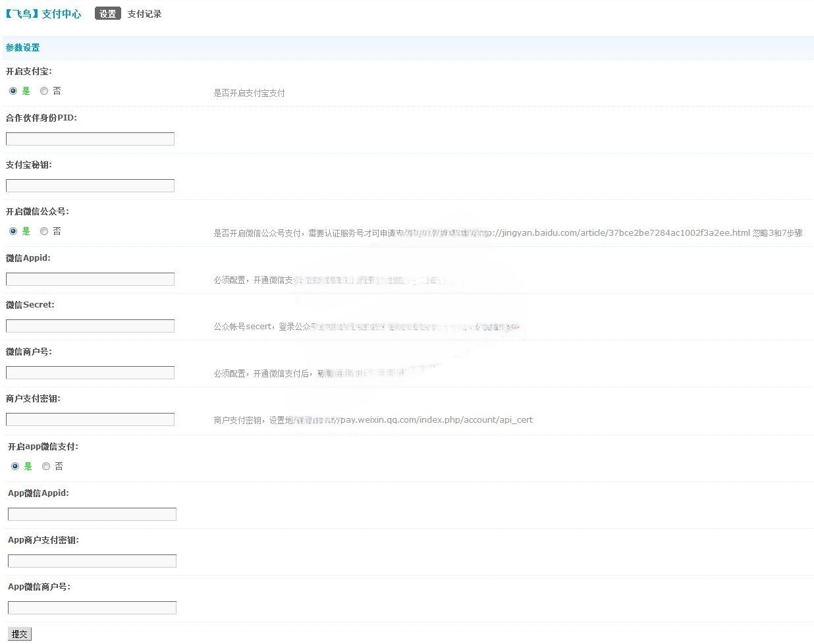814x644 pixels.
Task: Click the 商户支付密钥 input field
Action: 90,419
